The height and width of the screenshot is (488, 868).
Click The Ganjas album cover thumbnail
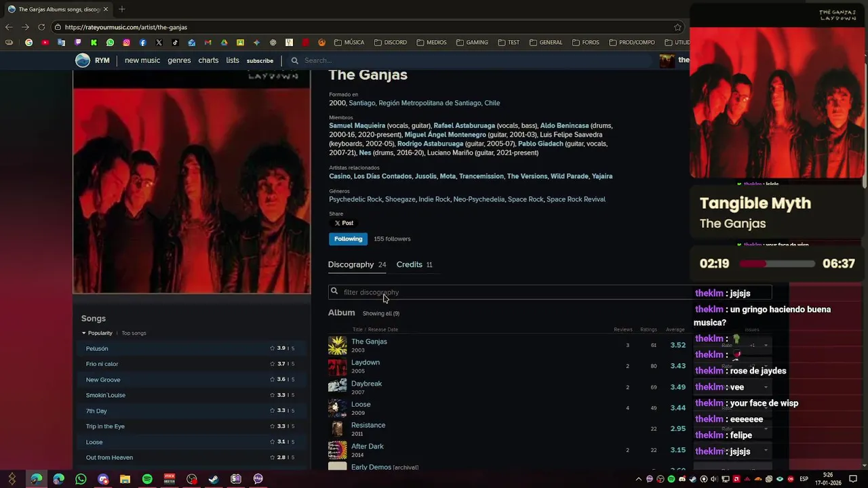pyautogui.click(x=338, y=346)
